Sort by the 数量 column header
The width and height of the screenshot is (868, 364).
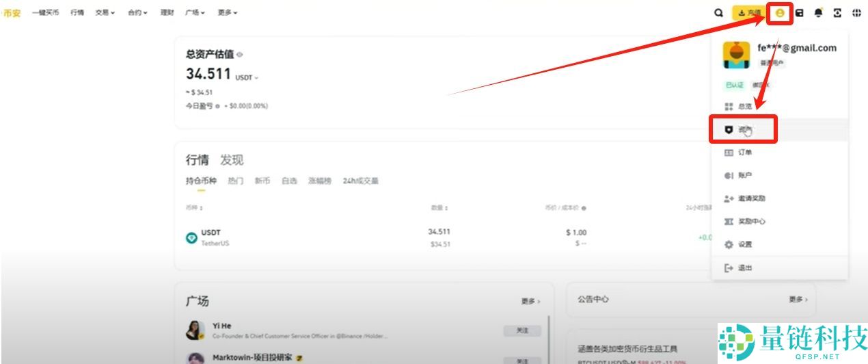[x=439, y=207]
